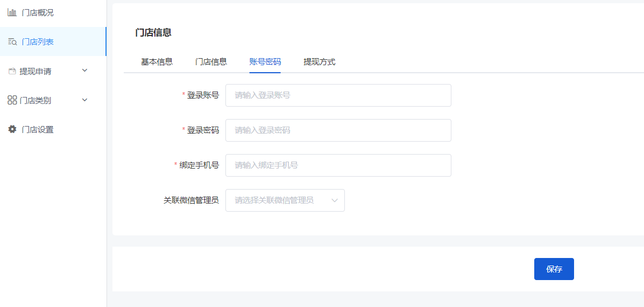Click the gear icon beside 门店设置
The height and width of the screenshot is (307, 644).
12,129
